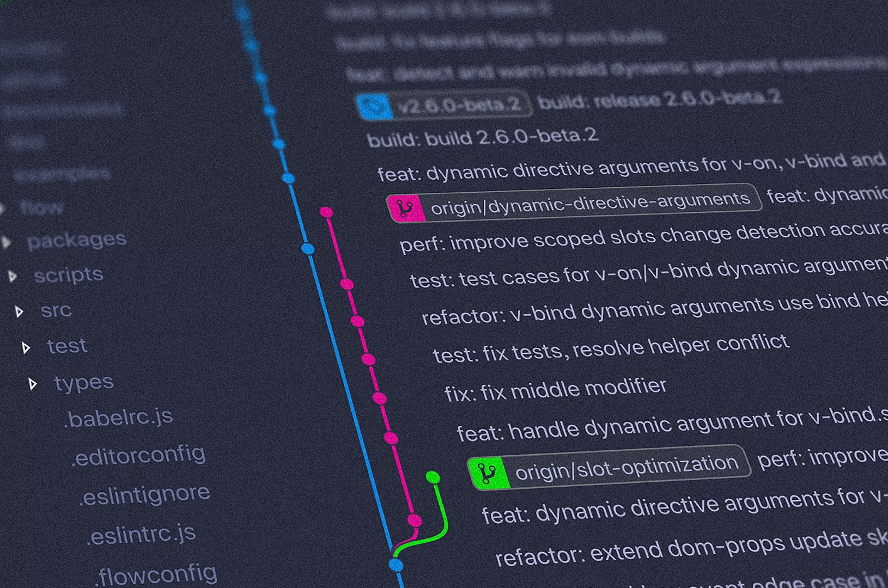Screen dimensions: 888x588
Task: Select the src folder name
Action: (56, 310)
